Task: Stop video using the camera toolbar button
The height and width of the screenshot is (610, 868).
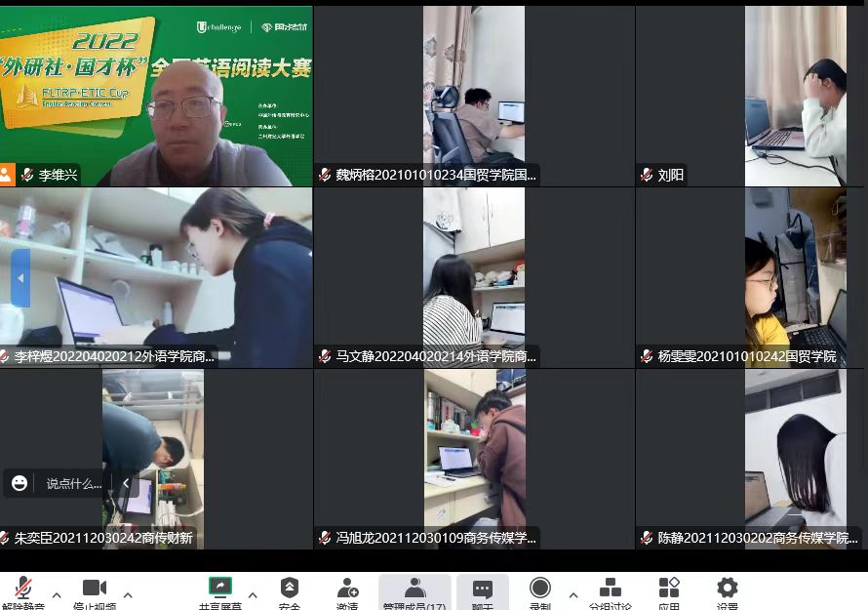Action: tap(94, 588)
